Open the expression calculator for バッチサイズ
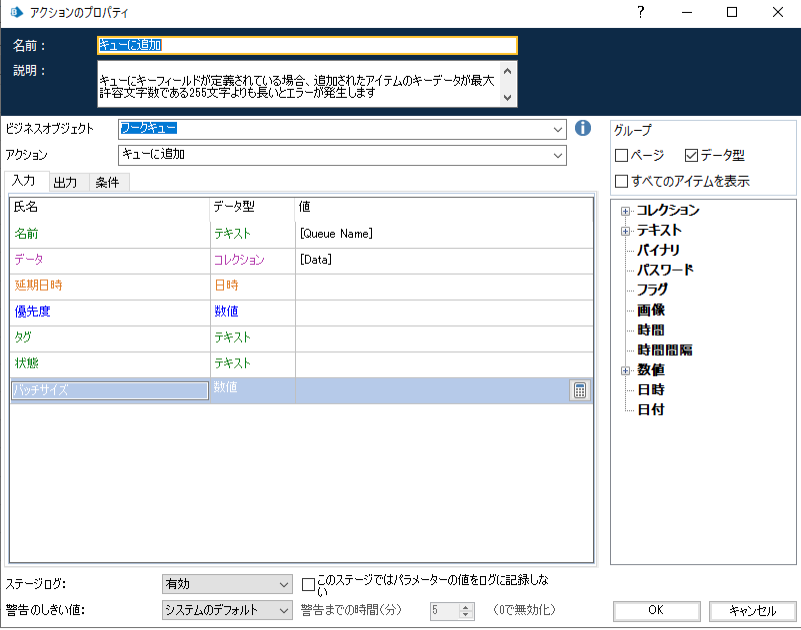This screenshot has height=630, width=801. pos(580,390)
